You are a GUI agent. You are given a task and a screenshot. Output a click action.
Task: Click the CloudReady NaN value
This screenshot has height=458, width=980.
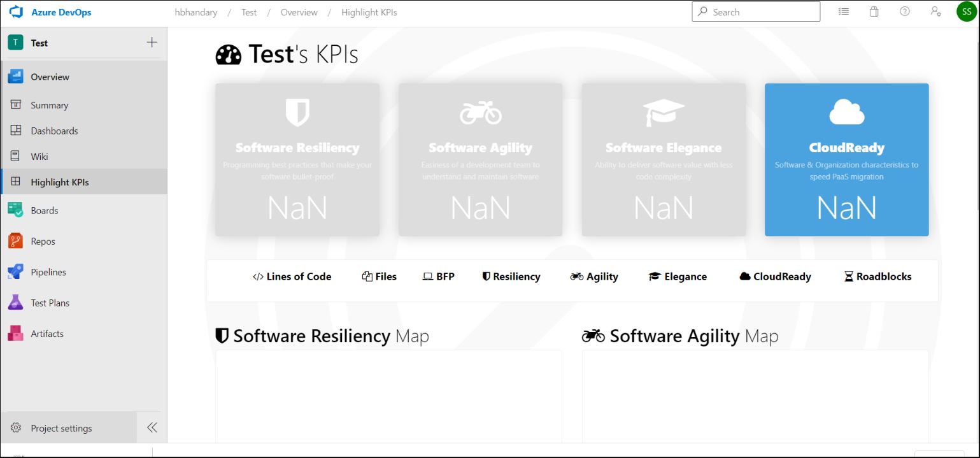847,208
